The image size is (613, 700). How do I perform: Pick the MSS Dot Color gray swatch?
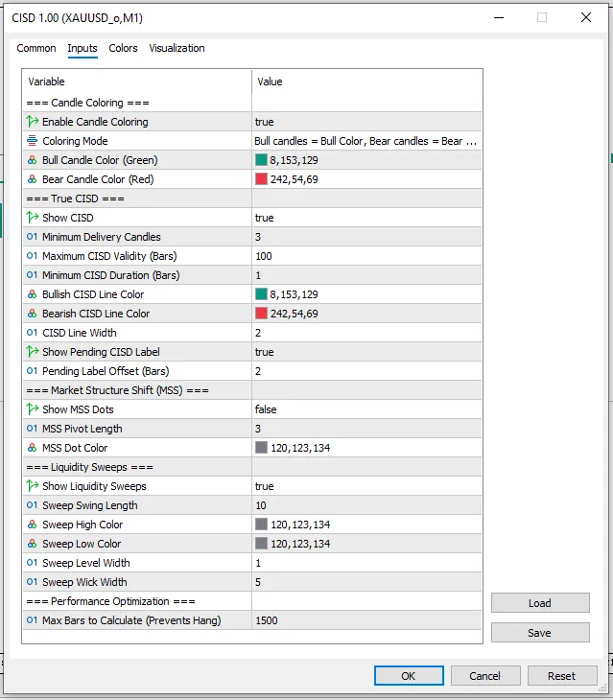click(x=261, y=447)
